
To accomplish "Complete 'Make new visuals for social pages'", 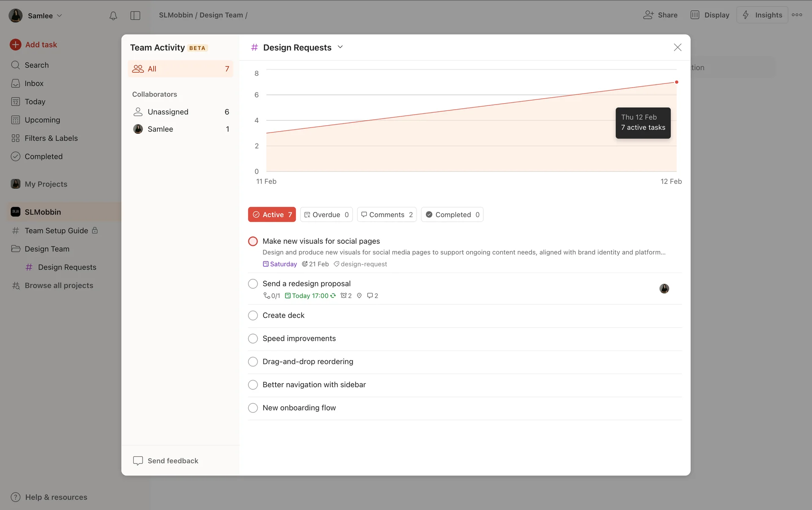I will [253, 241].
